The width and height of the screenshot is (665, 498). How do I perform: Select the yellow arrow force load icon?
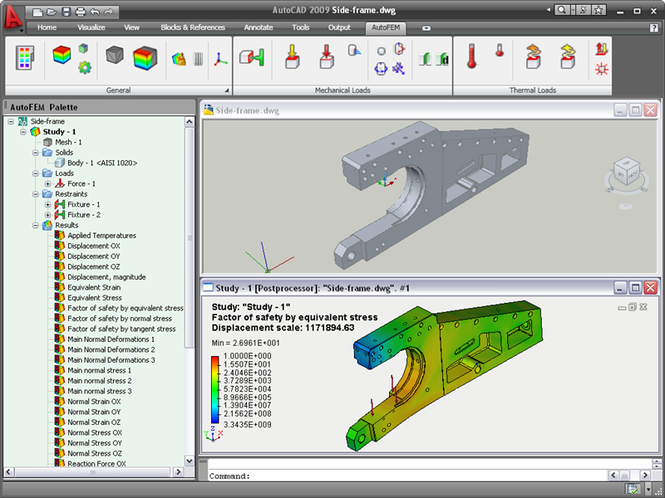pyautogui.click(x=292, y=56)
